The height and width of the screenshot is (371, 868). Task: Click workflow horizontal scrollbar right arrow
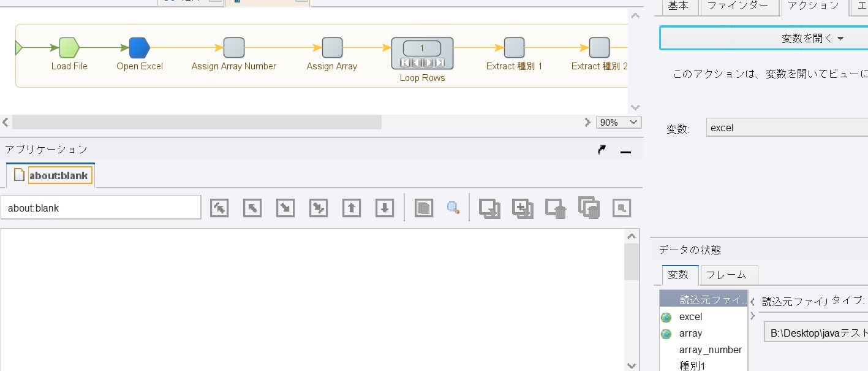tap(587, 122)
